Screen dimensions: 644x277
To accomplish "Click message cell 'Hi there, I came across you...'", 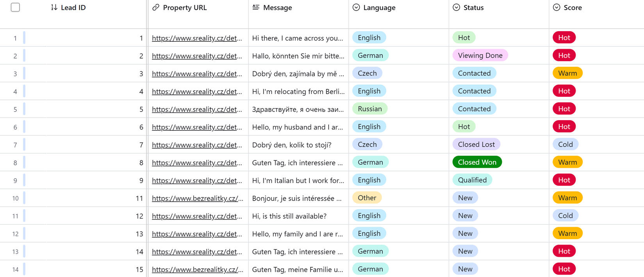I will pos(298,38).
